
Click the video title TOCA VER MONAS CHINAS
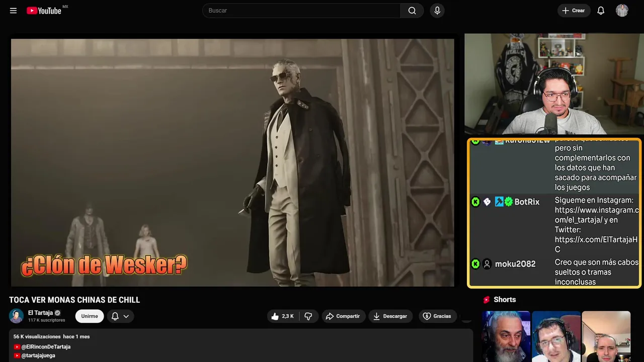click(74, 300)
